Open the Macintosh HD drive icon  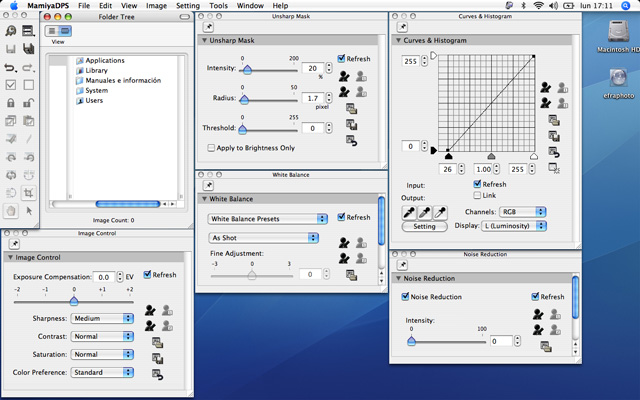(619, 32)
